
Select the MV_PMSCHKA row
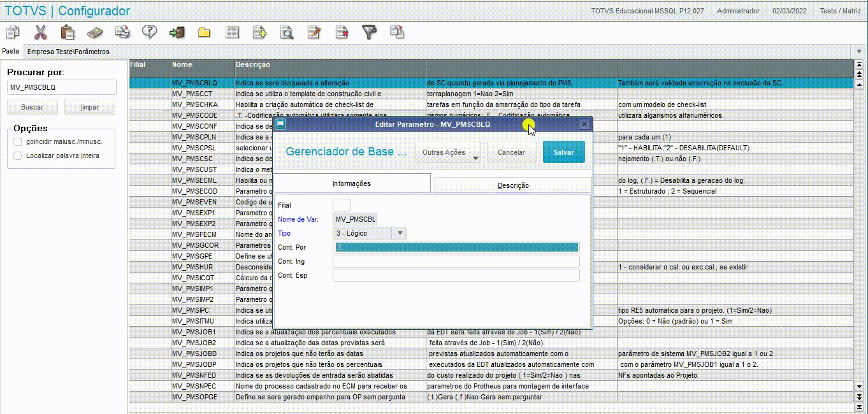click(491, 104)
